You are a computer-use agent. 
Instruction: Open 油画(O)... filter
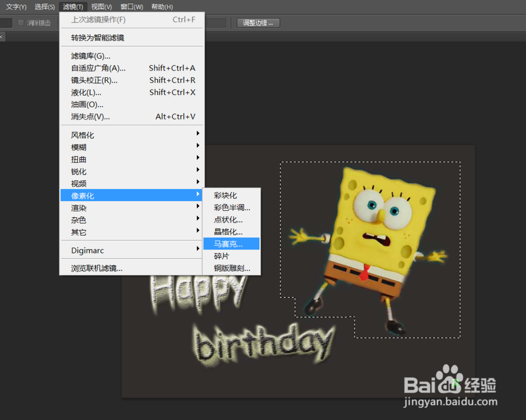tap(132, 104)
